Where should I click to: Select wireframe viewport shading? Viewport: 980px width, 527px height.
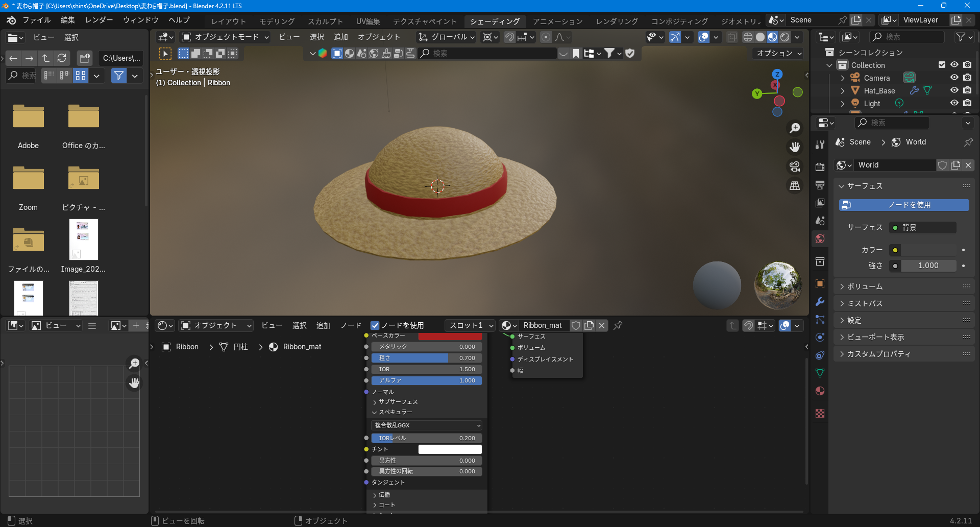click(x=748, y=37)
